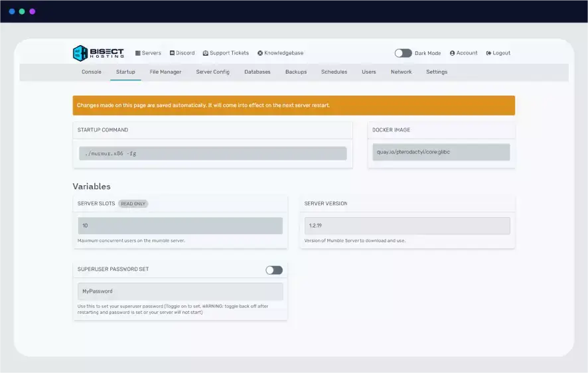The image size is (588, 373).
Task: Click the green window control dot
Action: click(22, 12)
